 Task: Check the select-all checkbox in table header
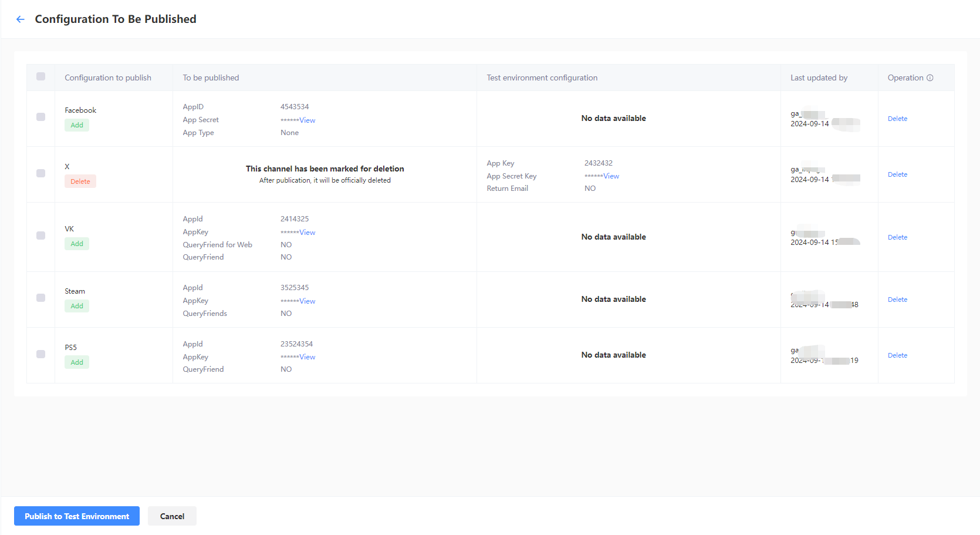(x=40, y=76)
